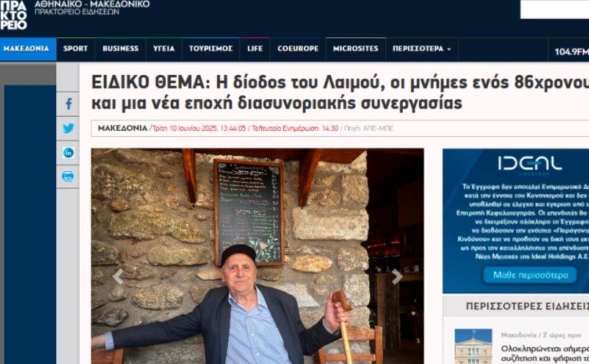The image size is (589, 364).
Task: Share article via Twitter icon
Action: click(68, 128)
